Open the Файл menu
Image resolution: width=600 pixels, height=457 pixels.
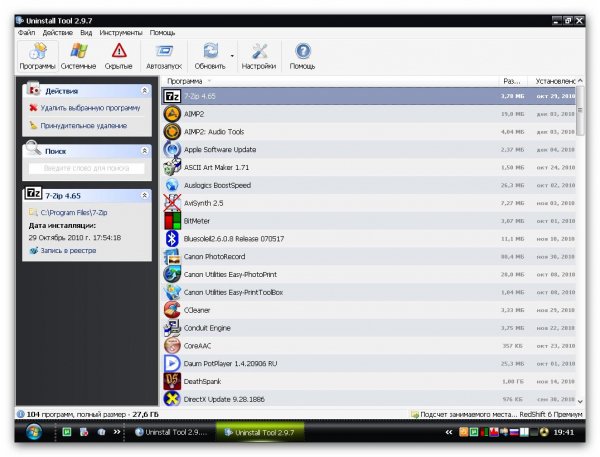coord(27,33)
